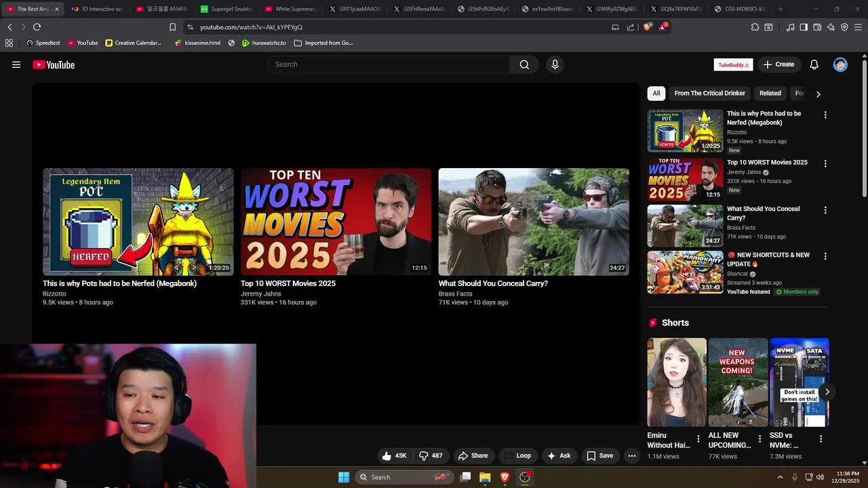The image size is (868, 488).
Task: Show next Shorts with the right chevron
Action: pos(827,392)
